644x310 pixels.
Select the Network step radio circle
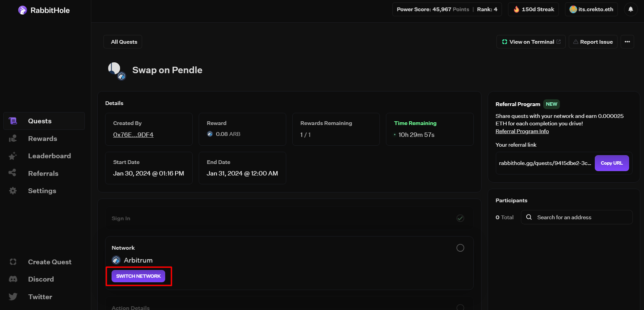point(460,248)
